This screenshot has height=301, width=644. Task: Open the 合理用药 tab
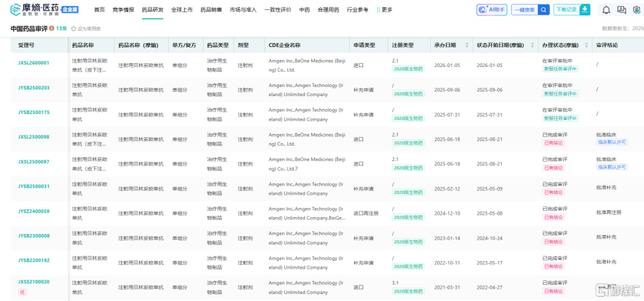pos(328,10)
